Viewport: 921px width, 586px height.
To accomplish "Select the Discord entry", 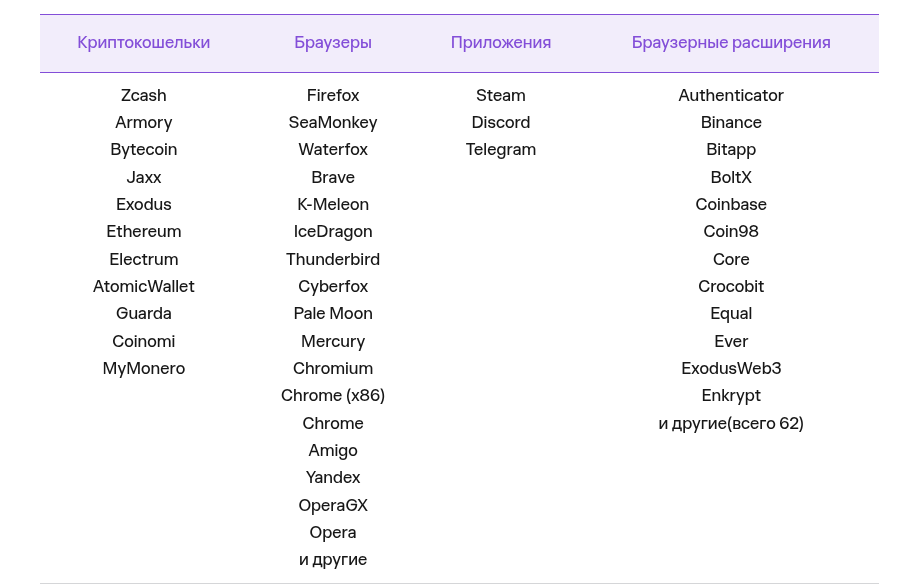I will pyautogui.click(x=501, y=122).
